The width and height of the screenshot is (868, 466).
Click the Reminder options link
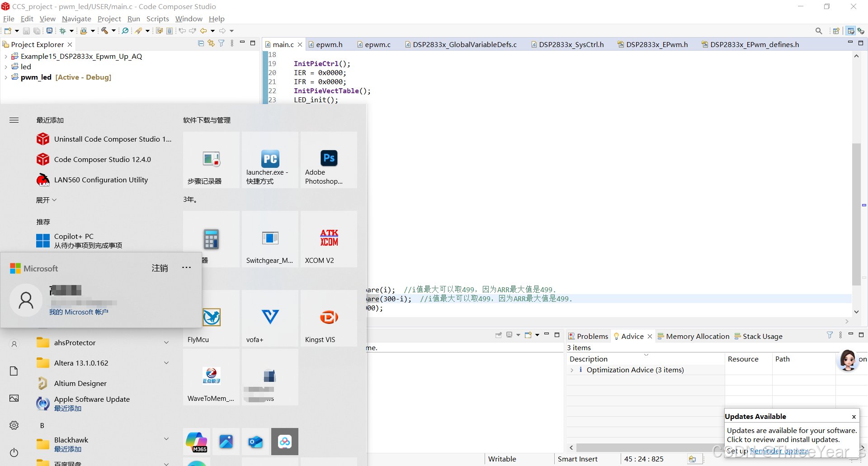tap(779, 451)
